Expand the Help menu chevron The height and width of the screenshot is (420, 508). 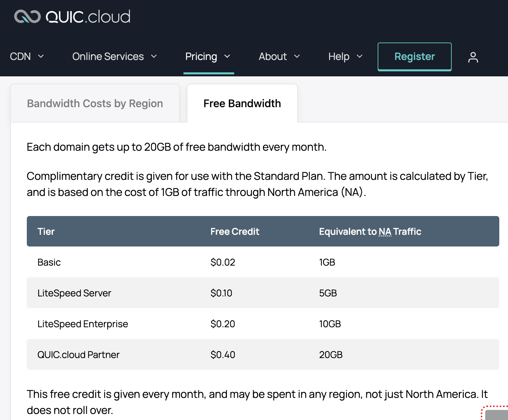click(360, 56)
